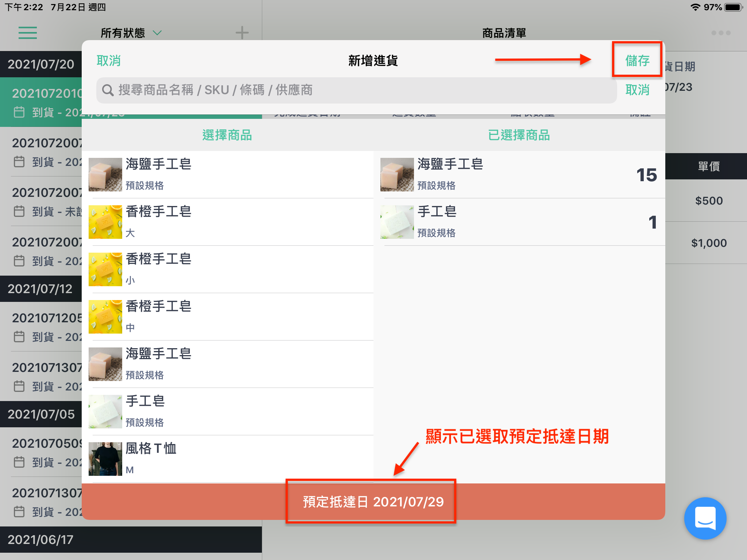The height and width of the screenshot is (560, 747).
Task: Check the Wi-Fi icon in status bar
Action: [x=695, y=7]
